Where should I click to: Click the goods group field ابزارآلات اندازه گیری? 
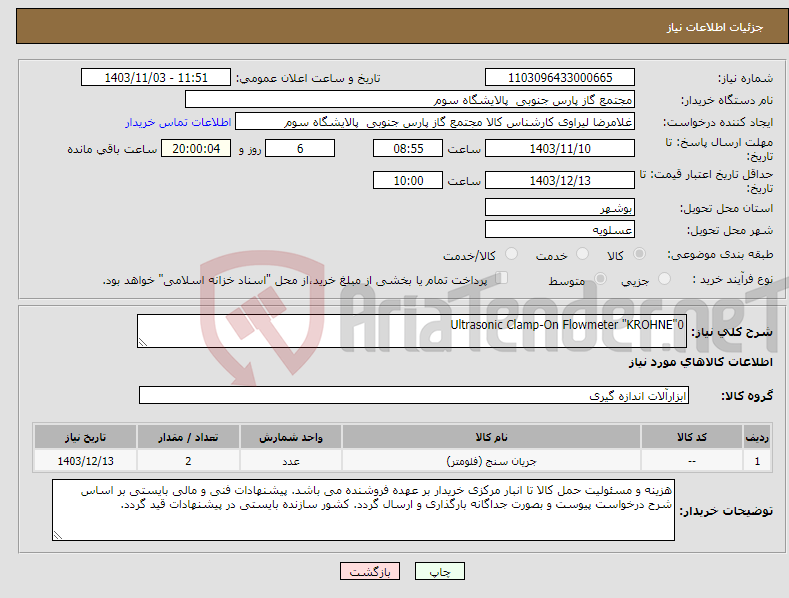click(414, 395)
